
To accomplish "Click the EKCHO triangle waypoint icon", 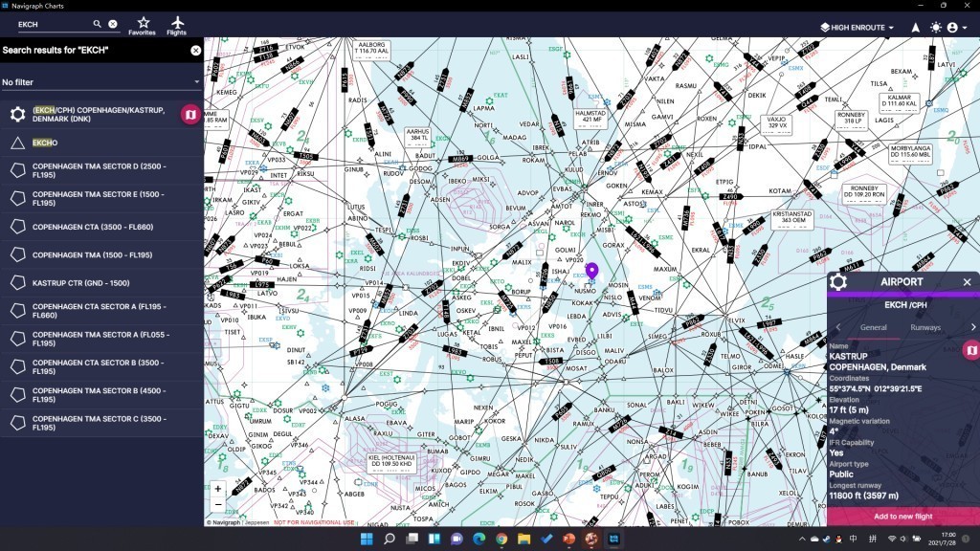I will click(x=17, y=143).
